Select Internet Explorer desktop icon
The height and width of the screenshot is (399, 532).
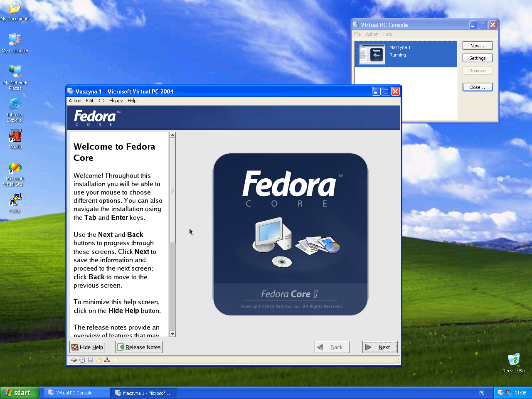(x=15, y=110)
